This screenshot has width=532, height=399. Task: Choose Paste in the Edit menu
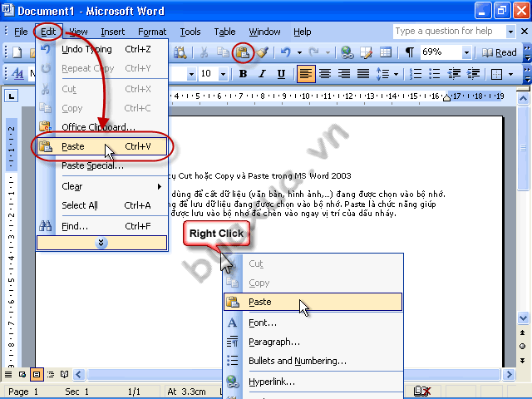(x=101, y=146)
